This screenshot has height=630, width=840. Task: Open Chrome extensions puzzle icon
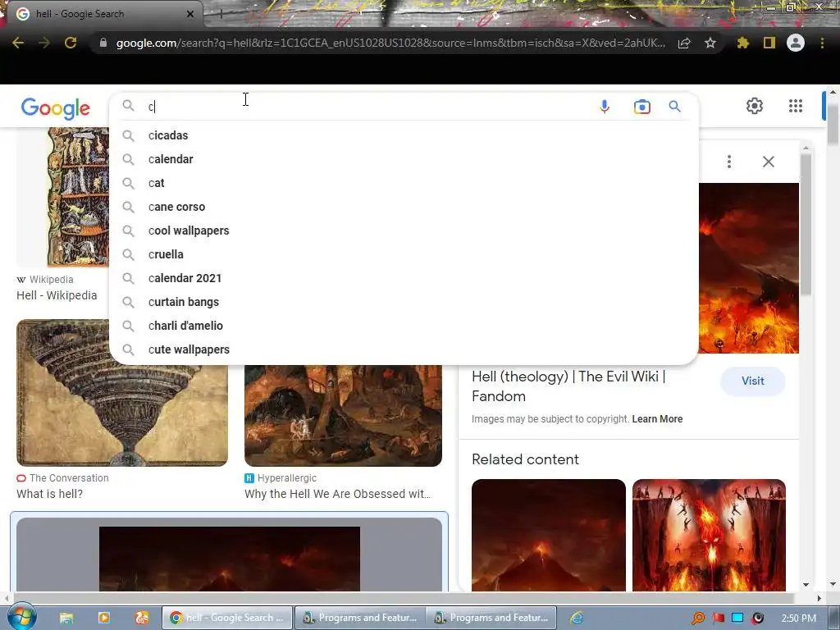click(x=742, y=43)
